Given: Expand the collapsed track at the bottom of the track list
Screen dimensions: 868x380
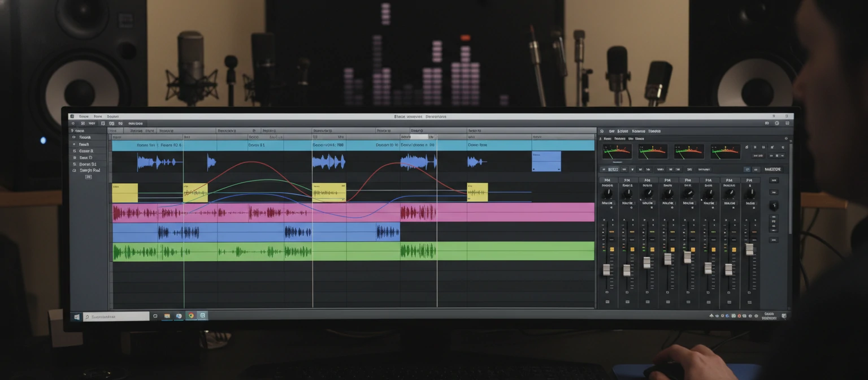Looking at the screenshot, I should (89, 177).
